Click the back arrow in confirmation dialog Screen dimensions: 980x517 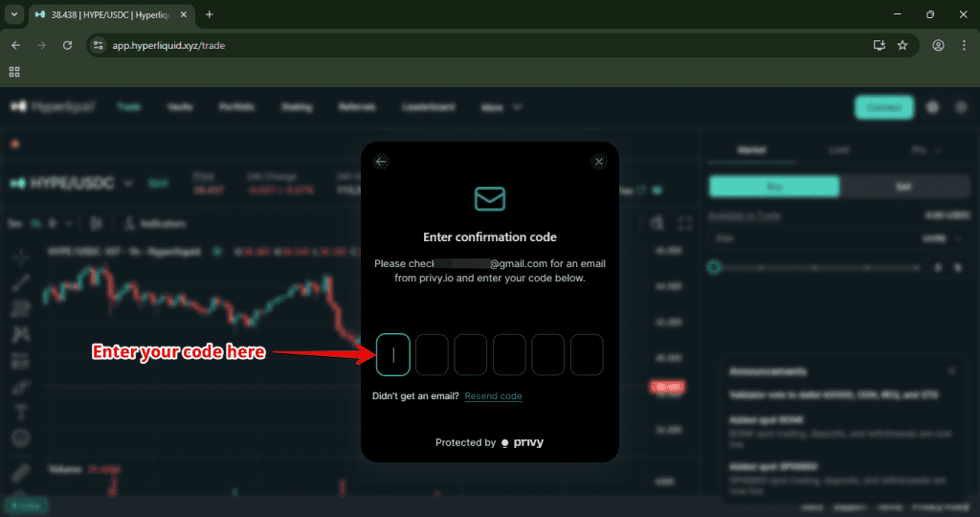click(381, 162)
